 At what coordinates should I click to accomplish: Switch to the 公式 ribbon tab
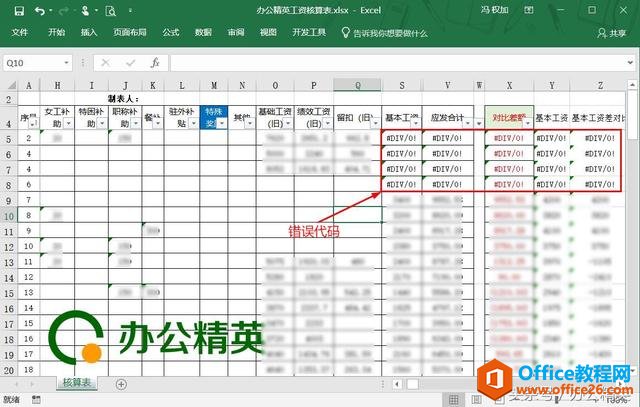point(171,32)
